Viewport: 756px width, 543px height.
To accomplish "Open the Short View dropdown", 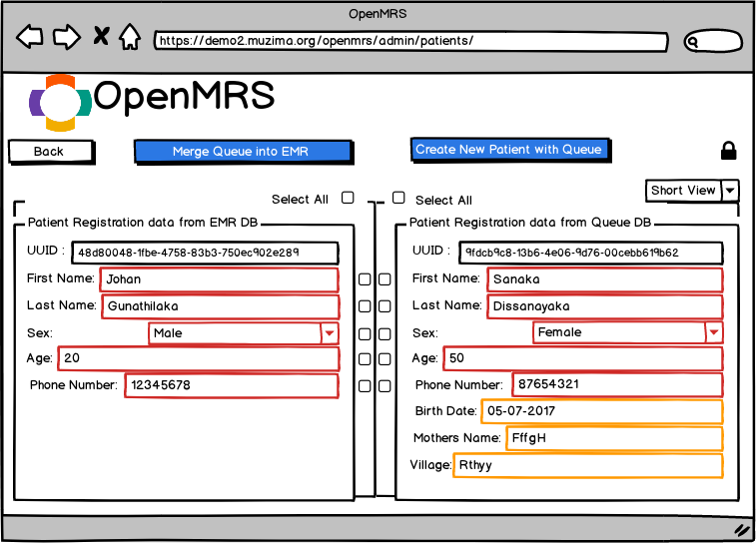I will pyautogui.click(x=691, y=191).
